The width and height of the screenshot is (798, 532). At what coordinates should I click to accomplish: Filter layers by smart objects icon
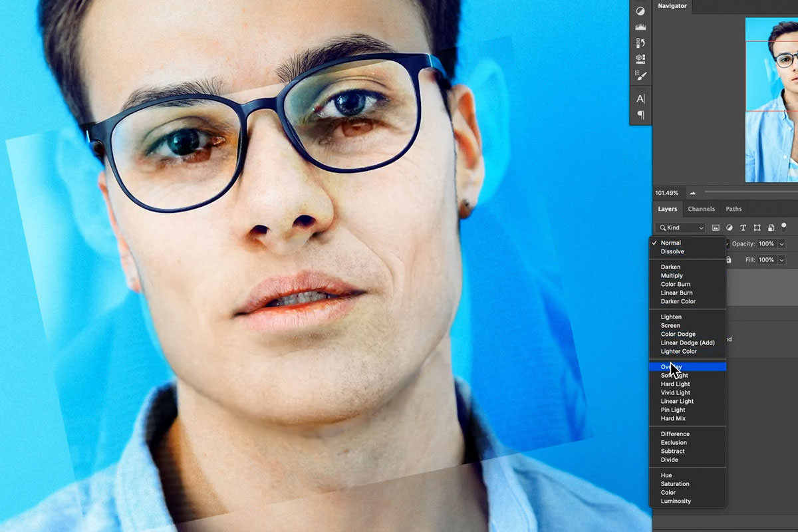[x=771, y=227]
